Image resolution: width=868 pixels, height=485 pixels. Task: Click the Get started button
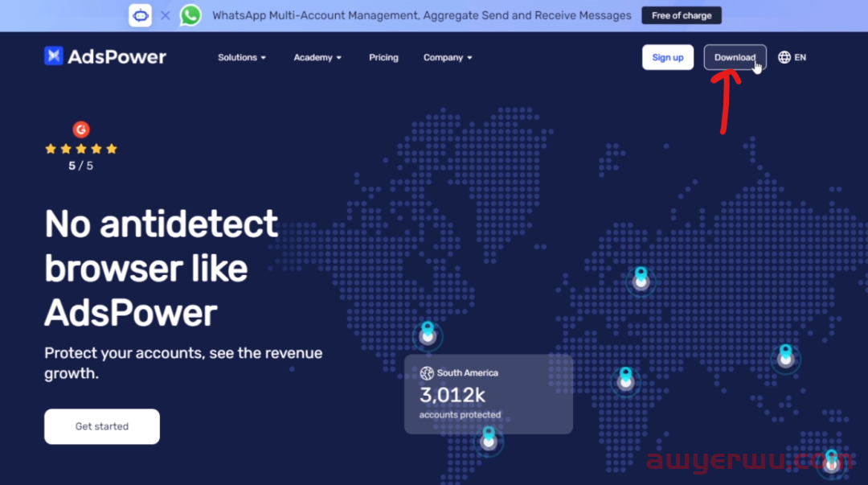pyautogui.click(x=102, y=426)
